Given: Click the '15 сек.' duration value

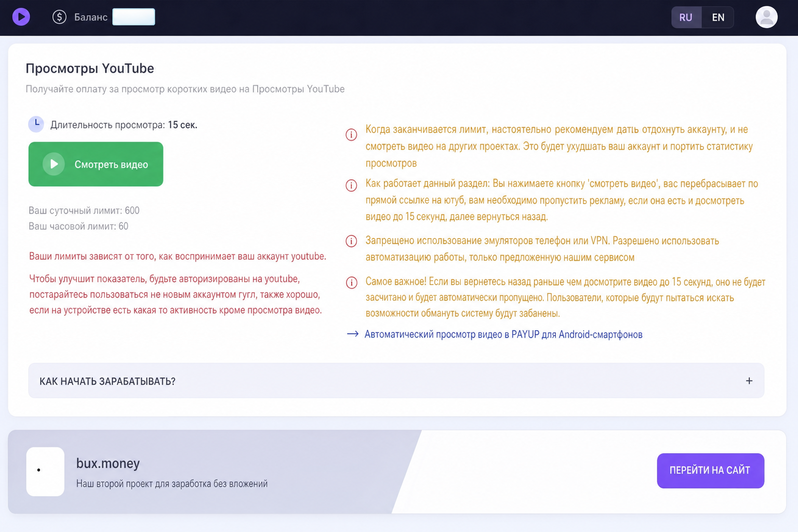Looking at the screenshot, I should pyautogui.click(x=182, y=125).
